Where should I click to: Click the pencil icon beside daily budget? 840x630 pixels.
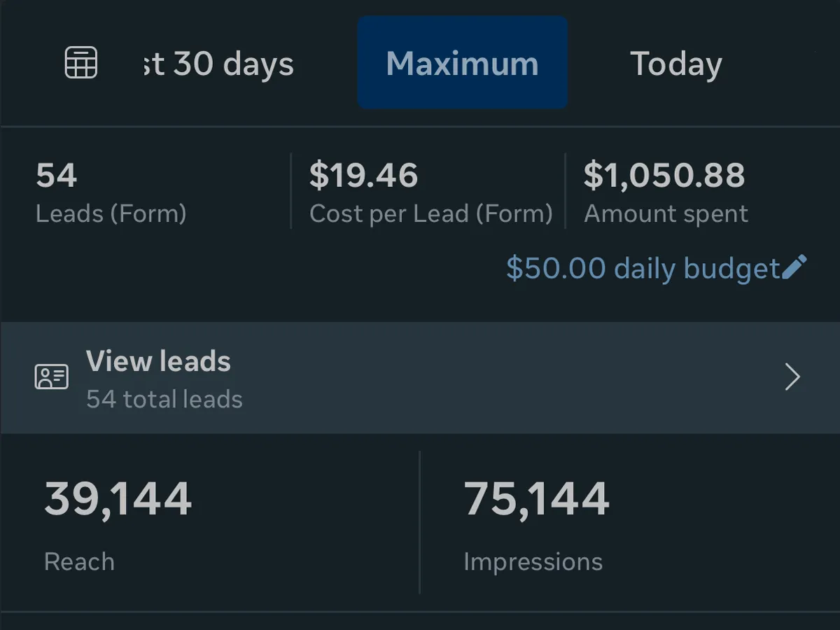tap(794, 267)
